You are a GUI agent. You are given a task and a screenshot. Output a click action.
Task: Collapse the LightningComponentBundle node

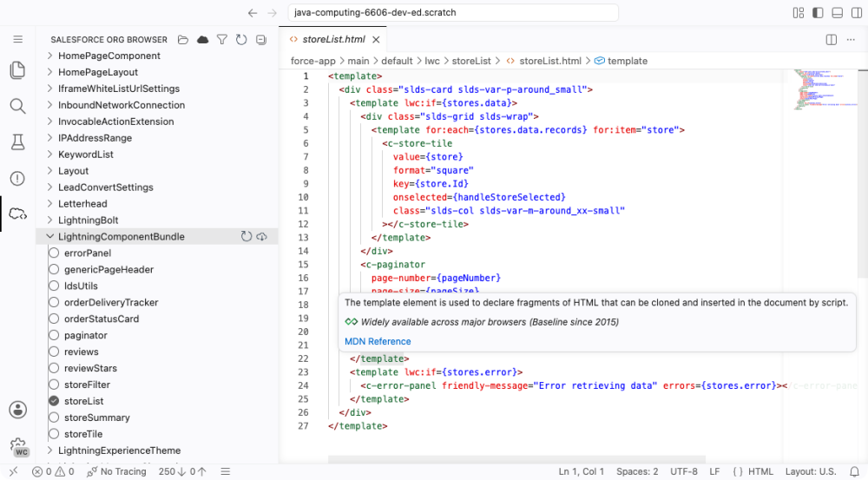pyautogui.click(x=49, y=236)
